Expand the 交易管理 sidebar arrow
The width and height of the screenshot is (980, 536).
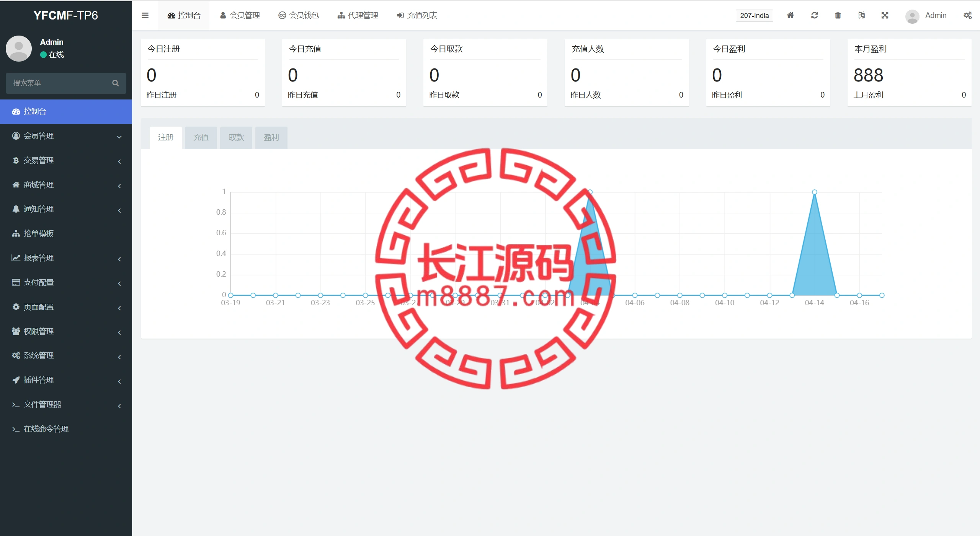coord(119,161)
